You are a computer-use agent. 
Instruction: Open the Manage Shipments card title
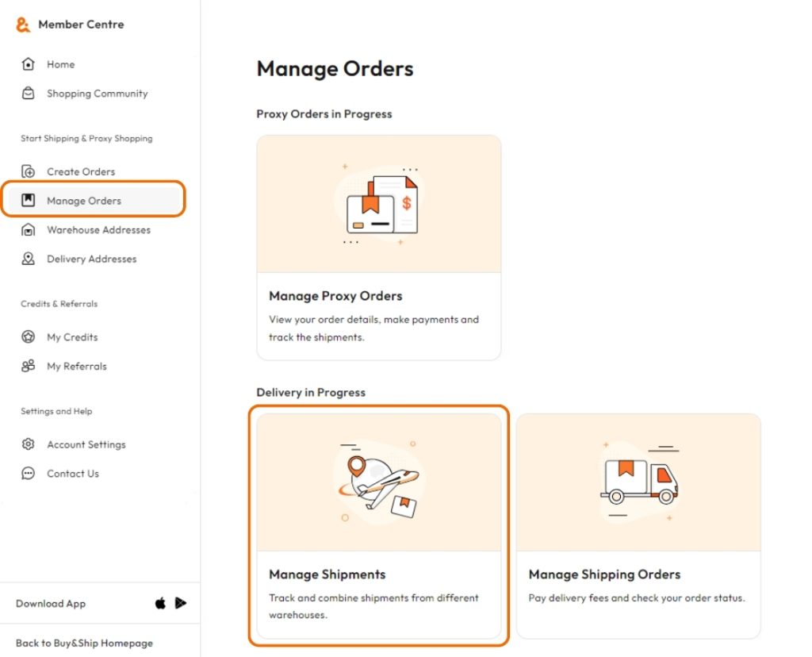pos(327,574)
